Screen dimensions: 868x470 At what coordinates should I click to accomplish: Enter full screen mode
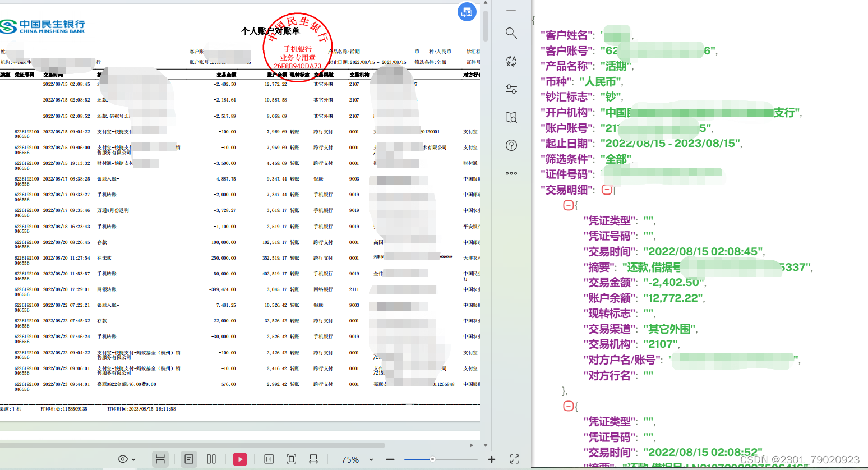click(x=514, y=459)
